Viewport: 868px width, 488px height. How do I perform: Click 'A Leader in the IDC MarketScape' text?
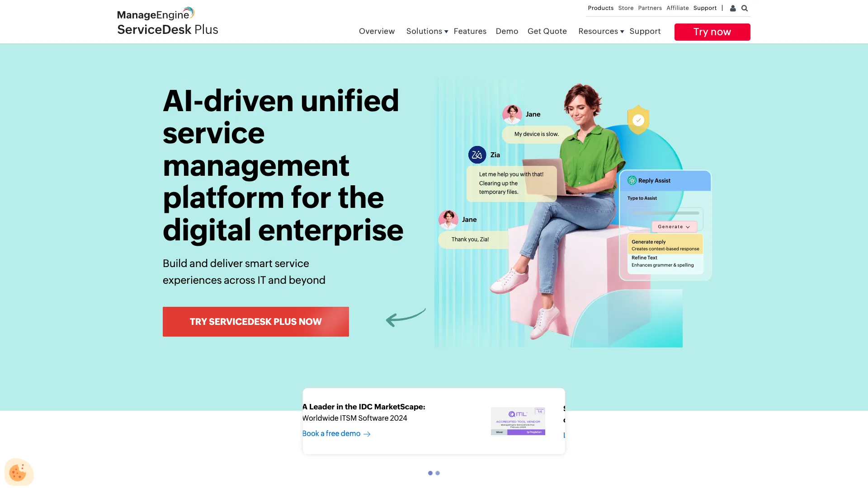363,407
